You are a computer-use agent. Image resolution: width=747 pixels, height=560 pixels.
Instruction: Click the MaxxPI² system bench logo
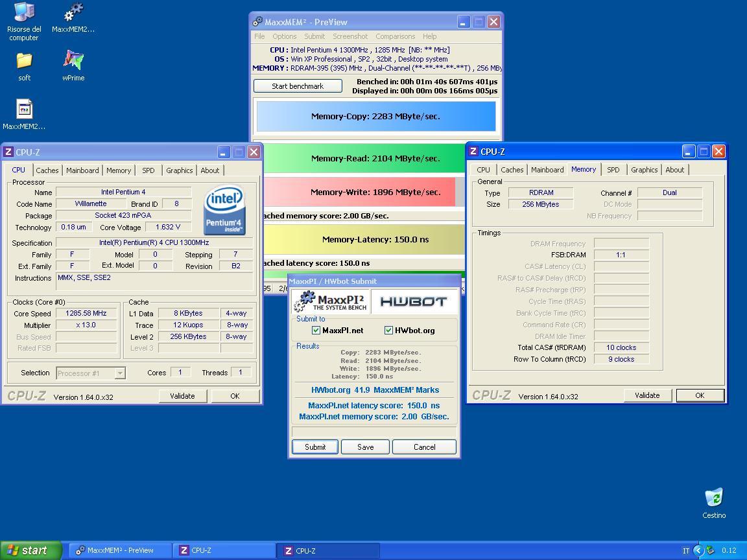click(x=330, y=301)
